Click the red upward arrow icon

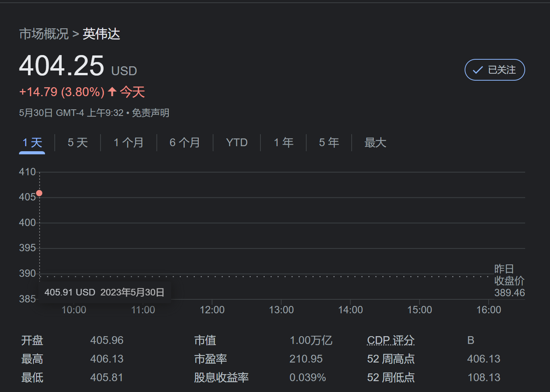click(112, 92)
